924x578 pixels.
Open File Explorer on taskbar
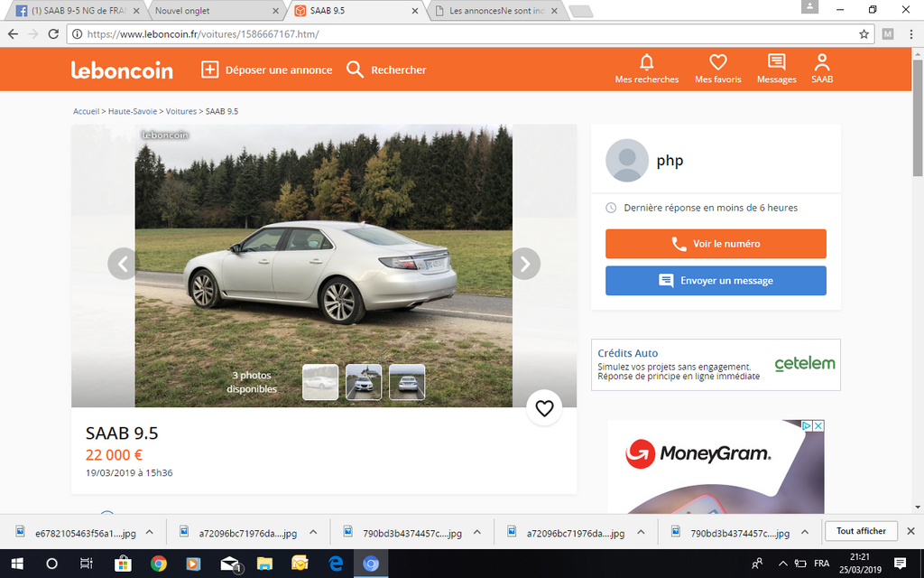tap(264, 564)
